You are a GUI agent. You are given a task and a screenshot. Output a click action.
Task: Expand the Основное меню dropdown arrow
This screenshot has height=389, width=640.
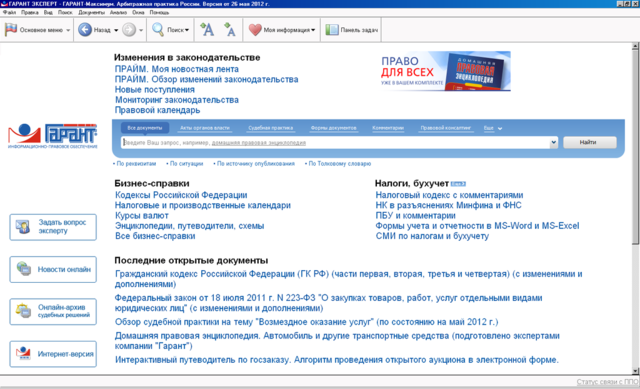tap(68, 30)
